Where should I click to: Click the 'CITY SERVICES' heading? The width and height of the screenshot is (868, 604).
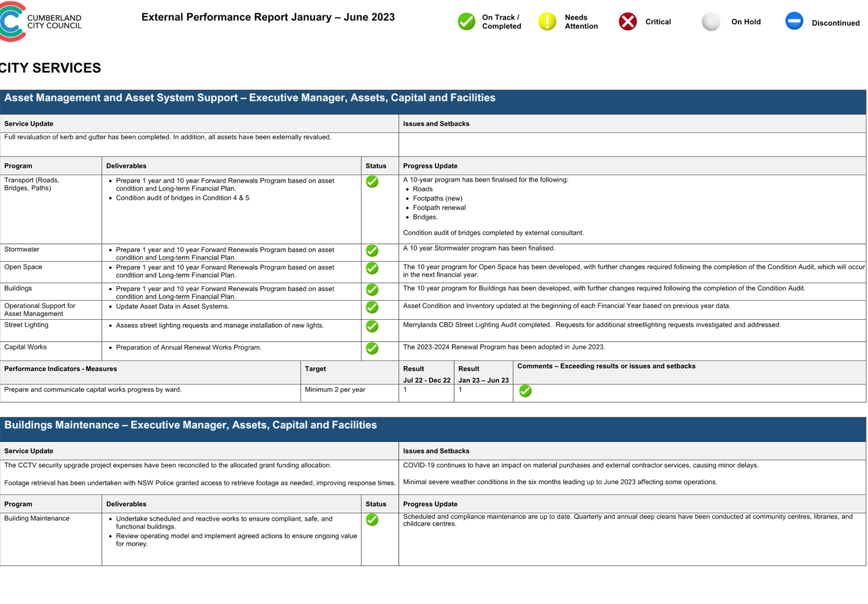click(x=50, y=68)
